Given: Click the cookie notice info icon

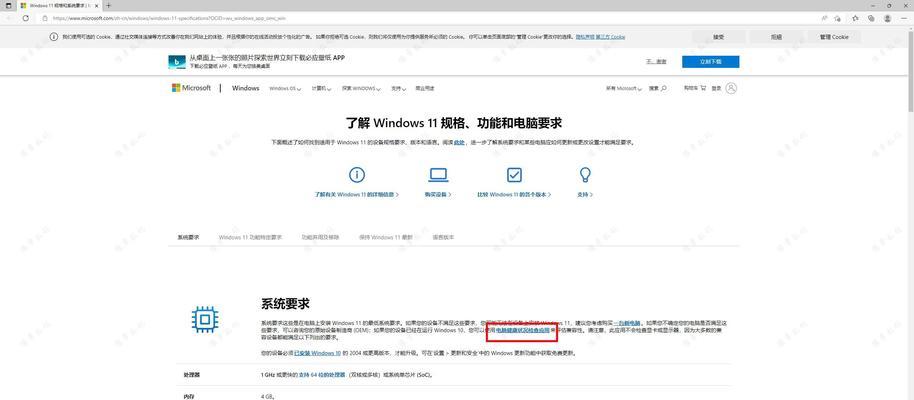Looking at the screenshot, I should pyautogui.click(x=54, y=37).
